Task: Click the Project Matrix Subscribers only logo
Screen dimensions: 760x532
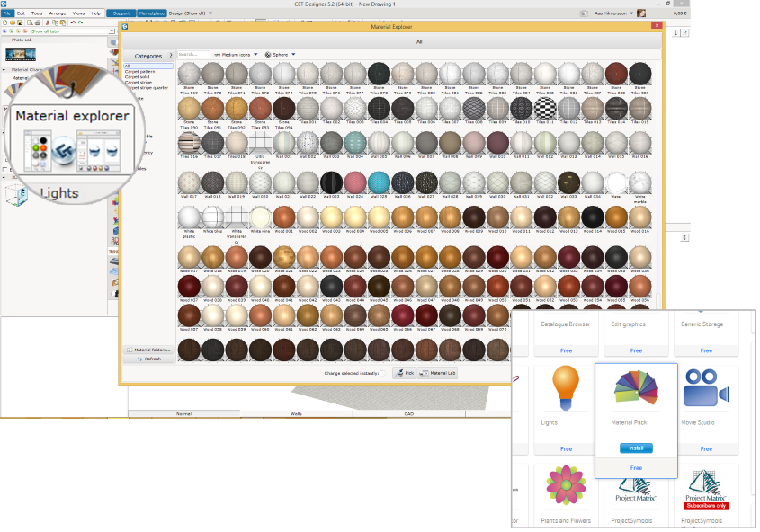Action: tap(706, 490)
